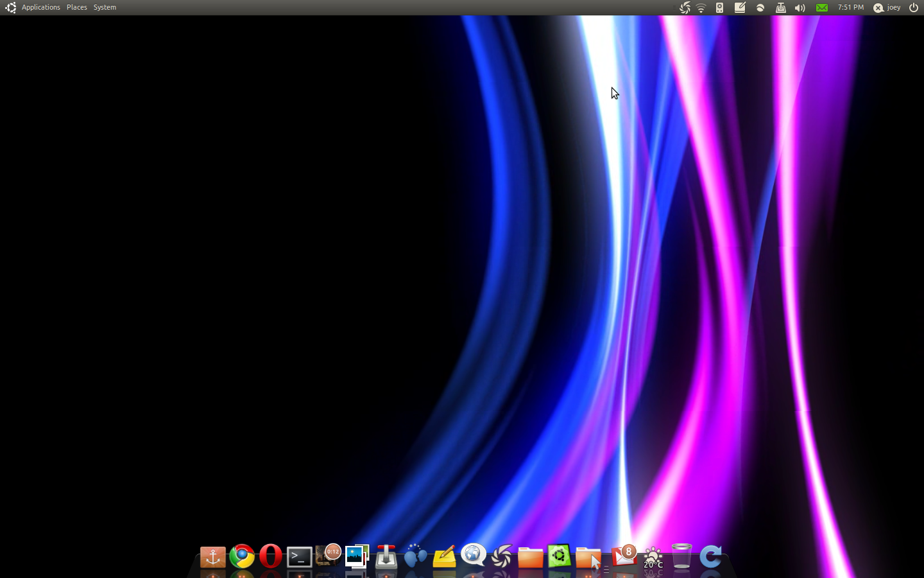Viewport: 924px width, 578px height.
Task: Click the weather icon showing 20°C
Action: (x=653, y=557)
